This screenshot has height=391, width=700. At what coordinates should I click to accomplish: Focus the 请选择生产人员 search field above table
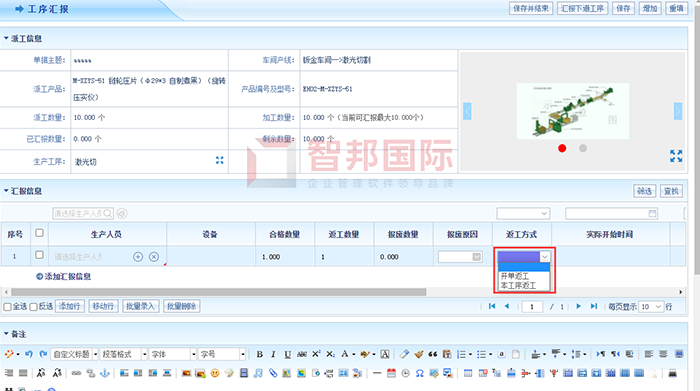coord(83,213)
